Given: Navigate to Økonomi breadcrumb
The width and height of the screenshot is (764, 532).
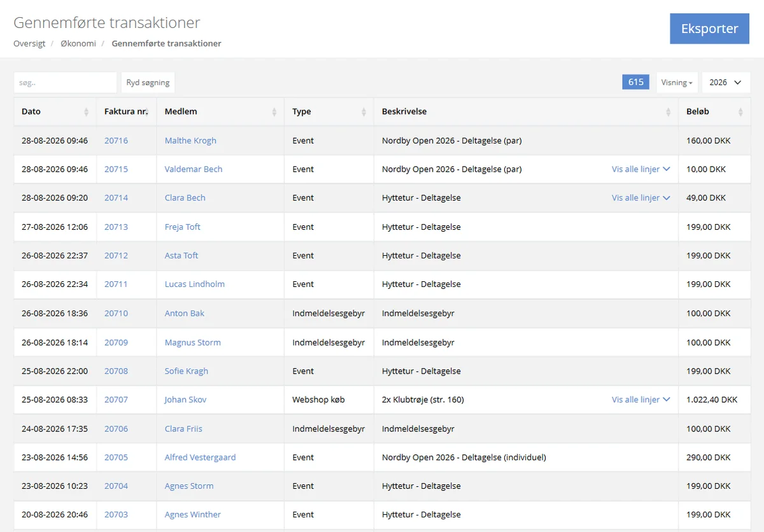Looking at the screenshot, I should (78, 44).
